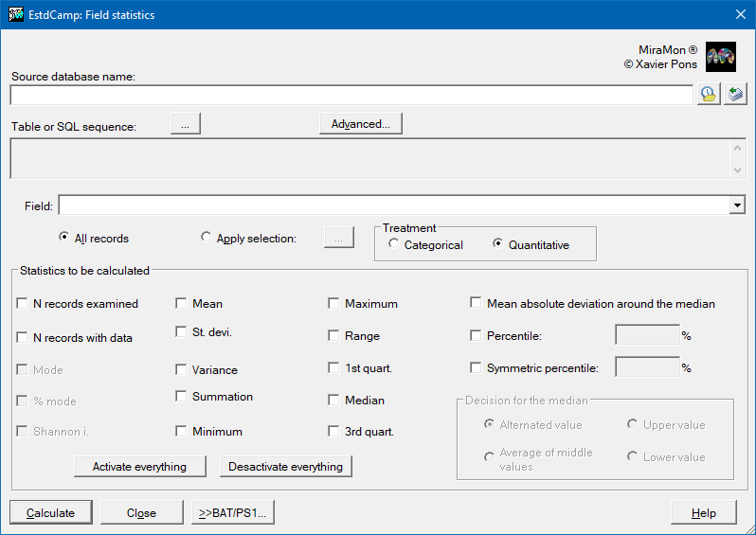Expand the Field dropdown list
756x535 pixels.
click(736, 205)
